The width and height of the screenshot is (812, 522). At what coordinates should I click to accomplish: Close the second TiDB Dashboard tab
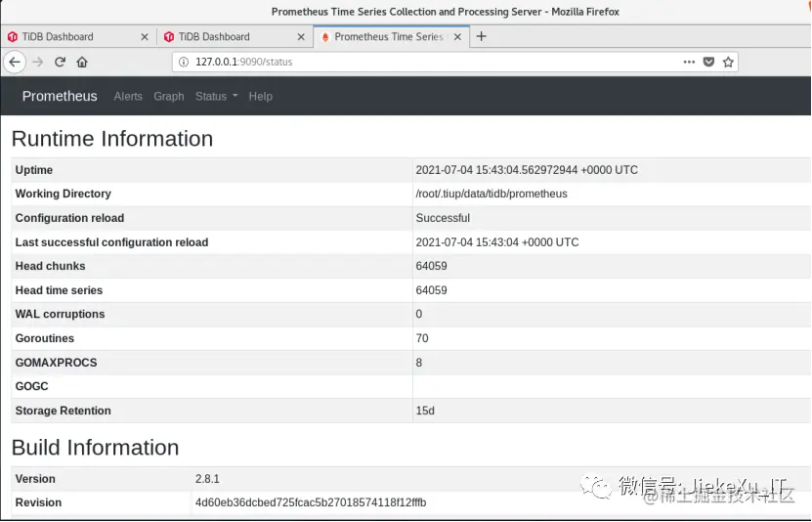pyautogui.click(x=301, y=37)
